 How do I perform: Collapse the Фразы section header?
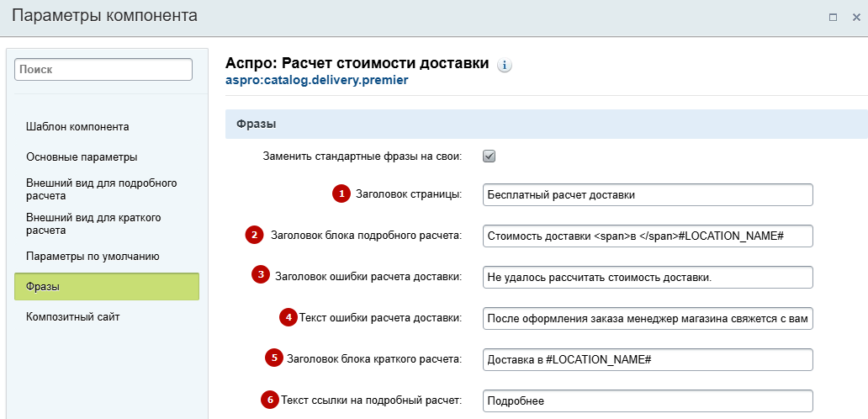click(x=547, y=124)
